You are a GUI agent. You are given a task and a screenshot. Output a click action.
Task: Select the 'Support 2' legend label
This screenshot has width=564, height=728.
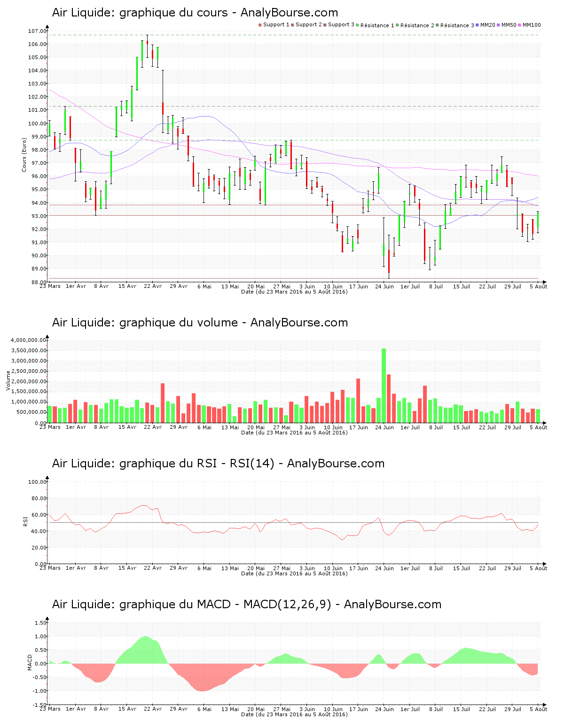(x=309, y=25)
